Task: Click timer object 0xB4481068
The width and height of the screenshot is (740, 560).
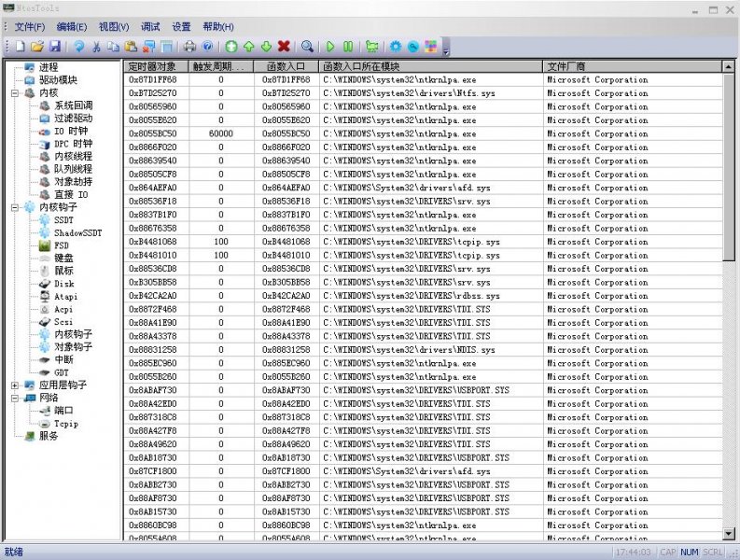Action: coord(153,242)
